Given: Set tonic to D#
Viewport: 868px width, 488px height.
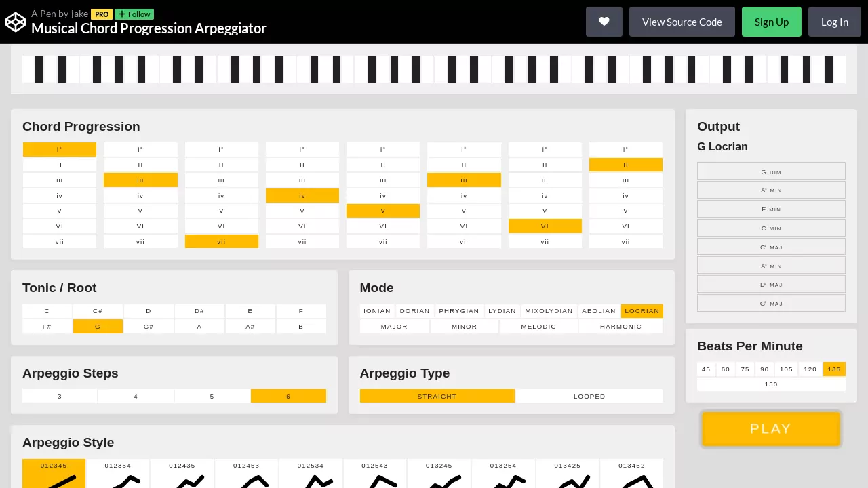Looking at the screenshot, I should tap(199, 311).
